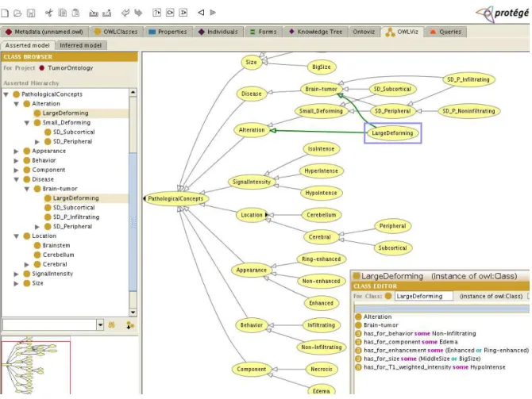
Task: Cut selection with the scissors icon
Action: [x=49, y=13]
